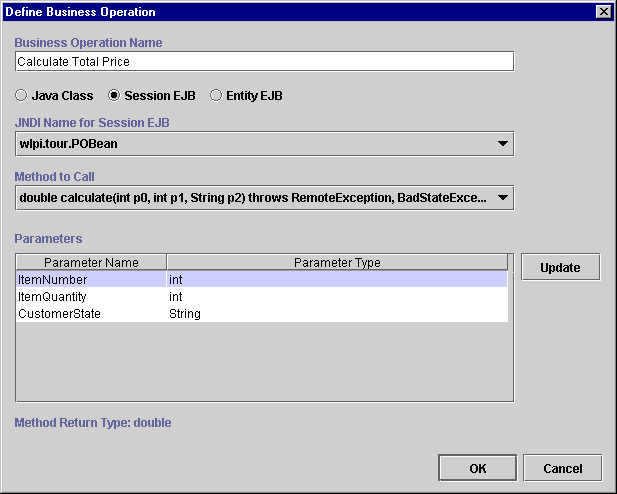Screen dimensions: 617x494
Task: Select the CustomerState parameter row
Action: pos(262,313)
